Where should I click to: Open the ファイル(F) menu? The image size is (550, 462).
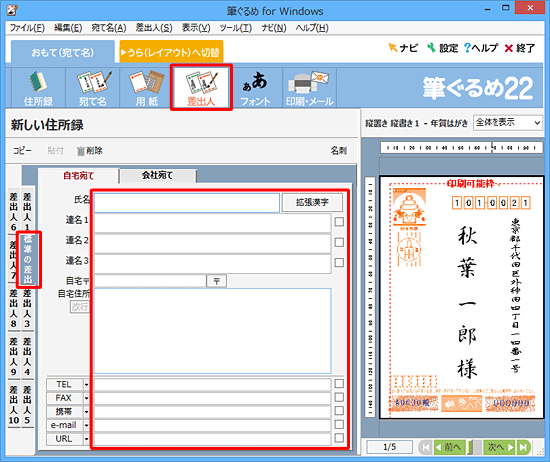coord(27,28)
